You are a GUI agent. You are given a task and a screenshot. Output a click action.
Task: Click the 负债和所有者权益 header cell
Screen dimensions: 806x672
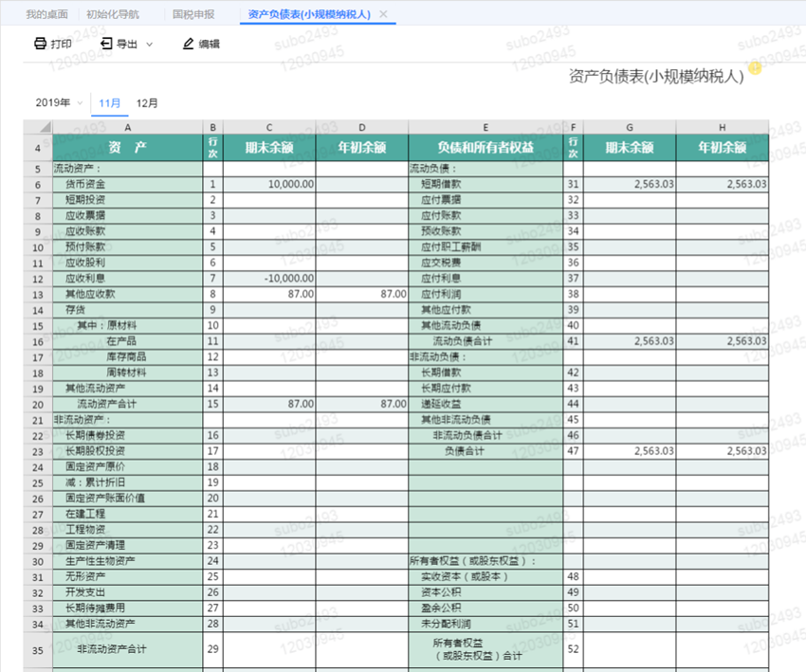click(485, 148)
